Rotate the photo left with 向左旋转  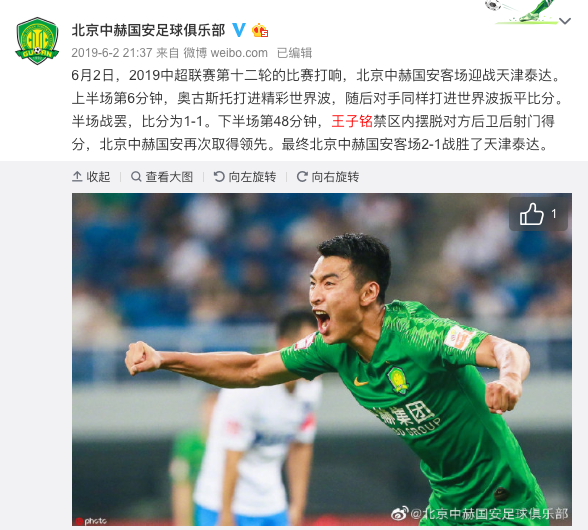point(244,176)
